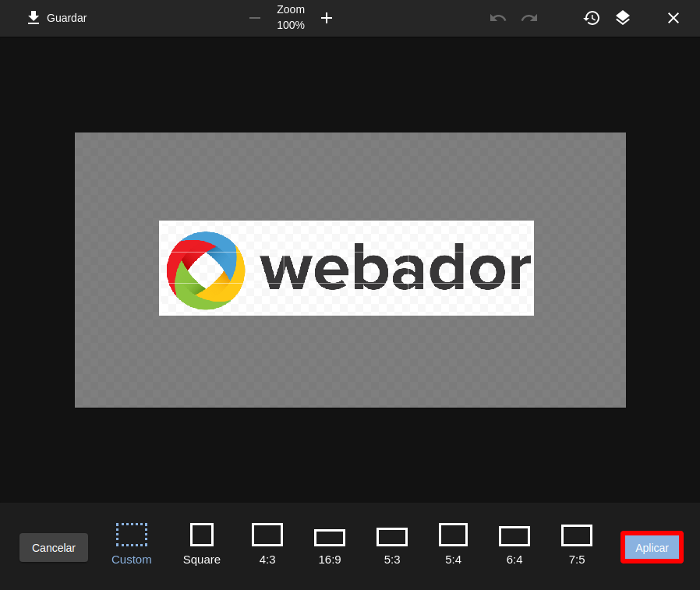Redo the last undone edit
This screenshot has width=700, height=590.
click(529, 18)
